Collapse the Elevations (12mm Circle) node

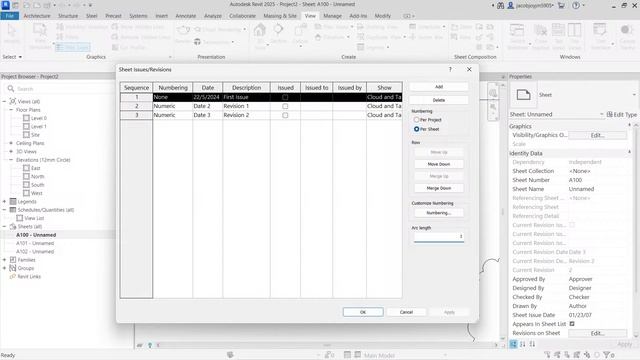[x=11, y=160]
